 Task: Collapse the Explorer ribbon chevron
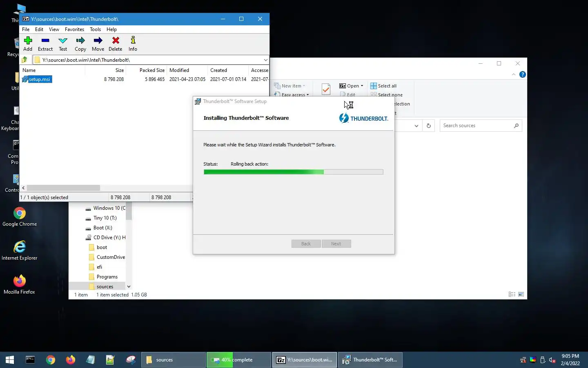click(514, 74)
